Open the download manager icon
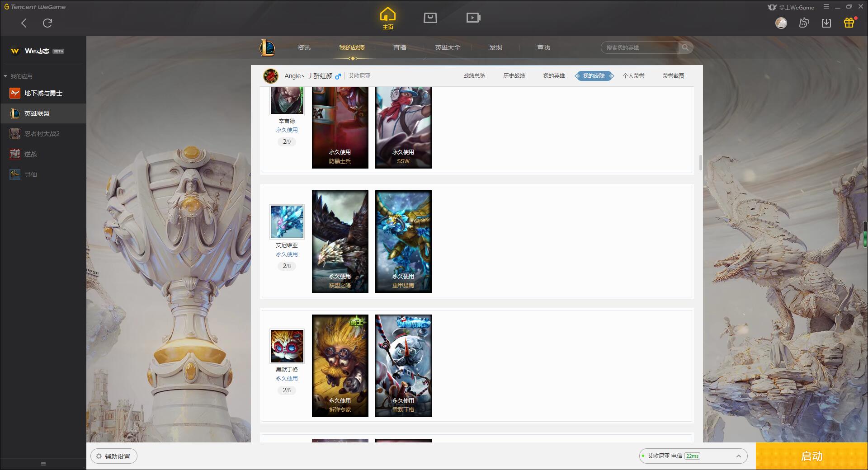The image size is (868, 470). coord(826,23)
